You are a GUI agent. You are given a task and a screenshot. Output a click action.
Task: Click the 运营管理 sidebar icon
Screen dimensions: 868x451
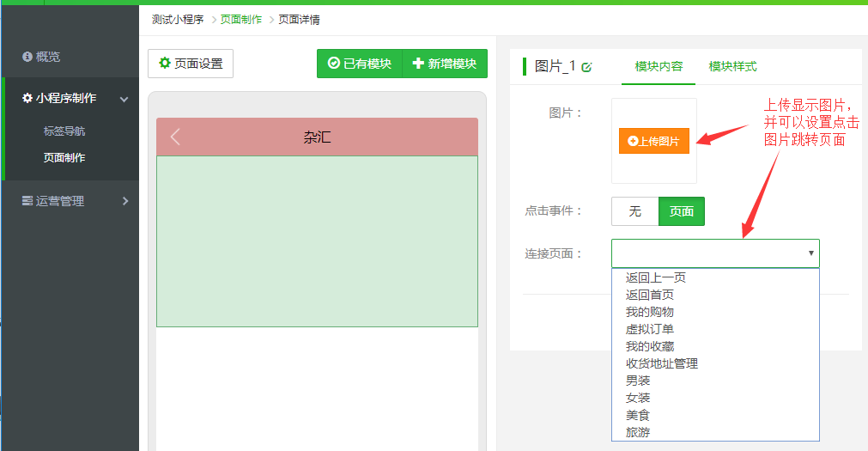27,201
